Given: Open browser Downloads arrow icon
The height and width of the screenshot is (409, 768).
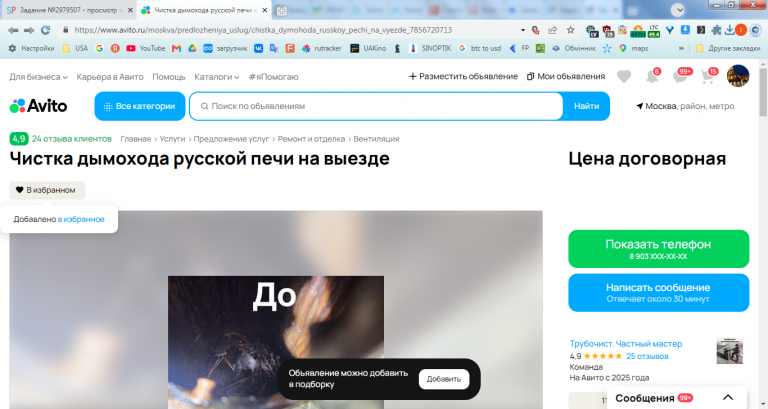Looking at the screenshot, I should point(729,30).
